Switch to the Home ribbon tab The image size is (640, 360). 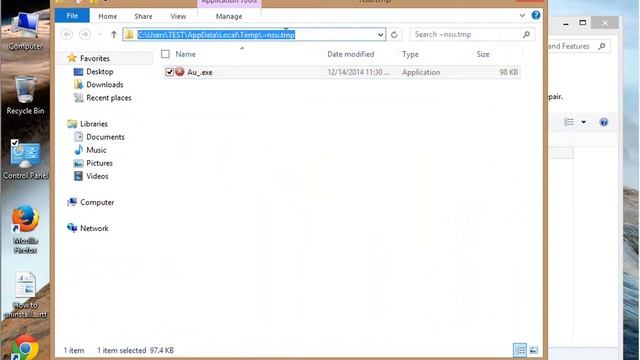tap(108, 16)
